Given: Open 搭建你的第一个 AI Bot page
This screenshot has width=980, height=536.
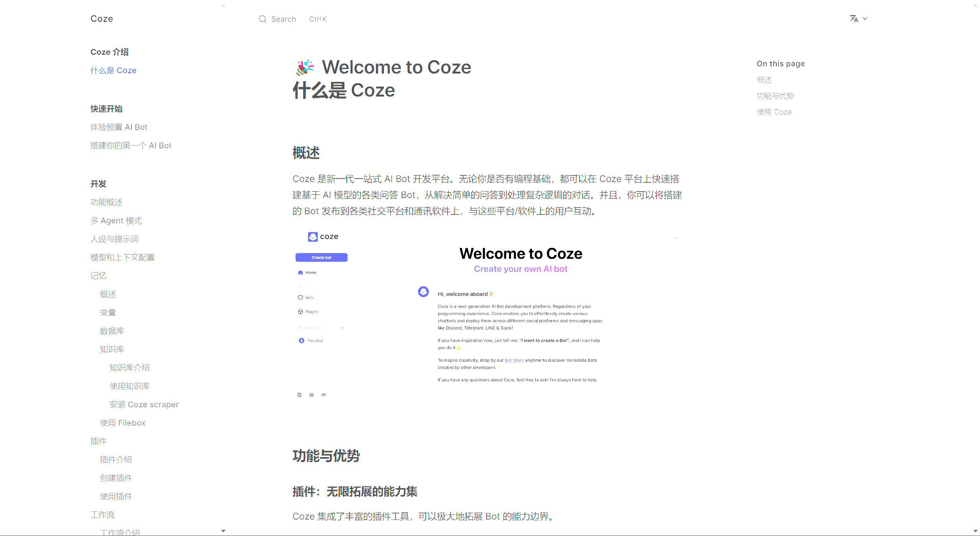Looking at the screenshot, I should [131, 146].
